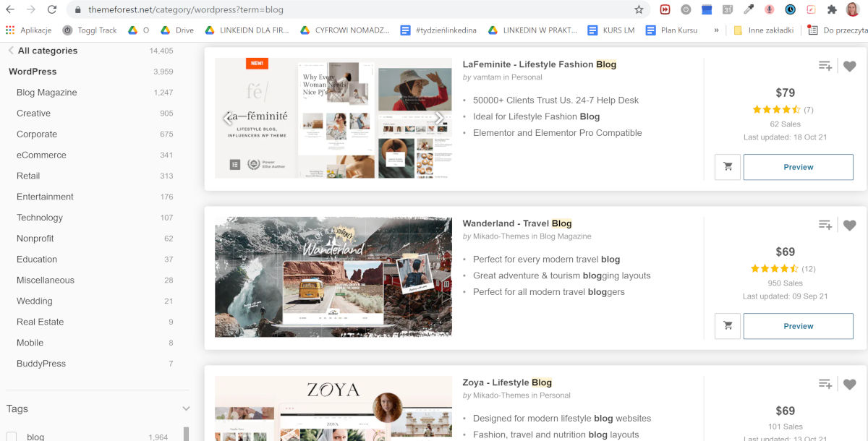Screen dimensions: 868x441
Task: Go back with the browser back arrow
Action: pyautogui.click(x=11, y=10)
